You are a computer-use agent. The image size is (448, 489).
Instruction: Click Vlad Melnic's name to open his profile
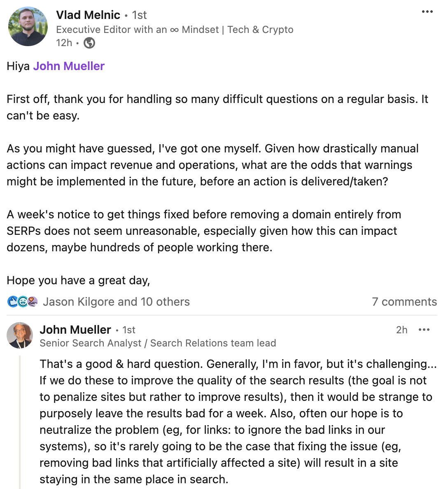[x=88, y=15]
